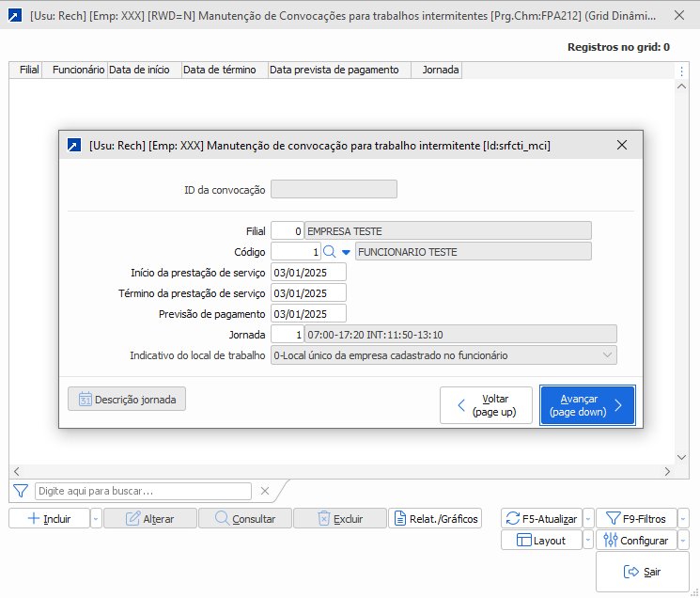The image size is (700, 598).
Task: Click the Término da prestação de serviço date field
Action: (308, 293)
